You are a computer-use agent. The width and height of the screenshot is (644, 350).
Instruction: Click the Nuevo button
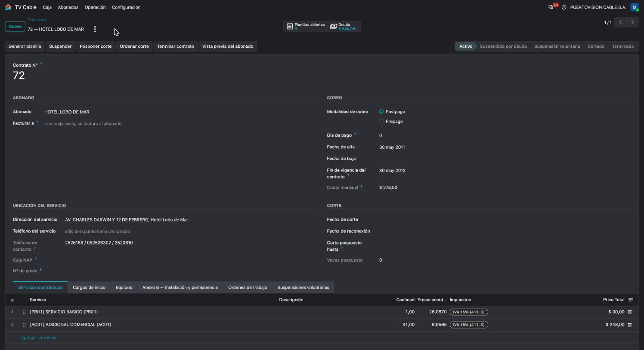coord(15,27)
